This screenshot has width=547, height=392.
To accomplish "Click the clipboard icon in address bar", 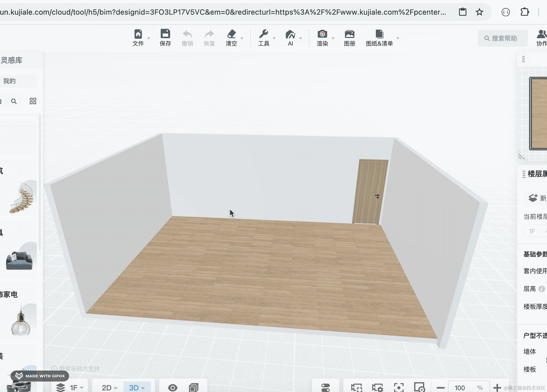I will pos(463,12).
